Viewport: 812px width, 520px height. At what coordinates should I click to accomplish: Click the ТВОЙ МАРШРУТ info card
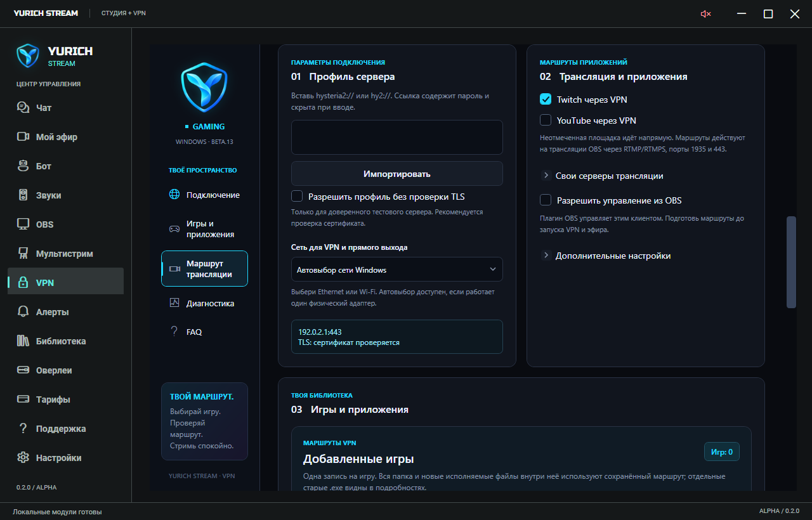tap(204, 421)
